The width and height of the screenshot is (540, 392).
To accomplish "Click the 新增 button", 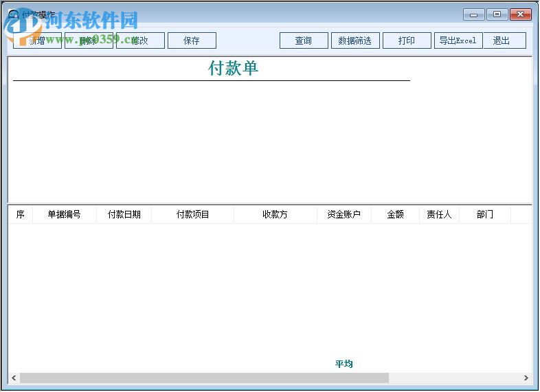I will click(38, 41).
